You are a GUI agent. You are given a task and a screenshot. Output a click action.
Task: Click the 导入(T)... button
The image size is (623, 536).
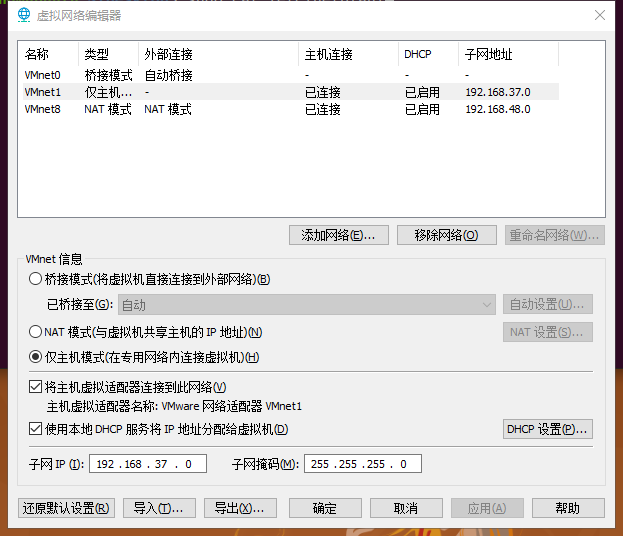pos(159,508)
